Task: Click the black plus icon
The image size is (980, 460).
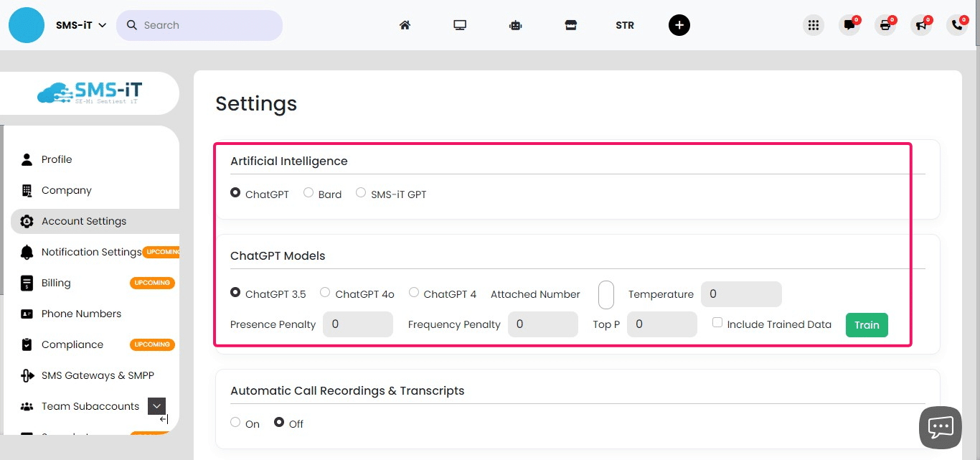Action: 679,25
